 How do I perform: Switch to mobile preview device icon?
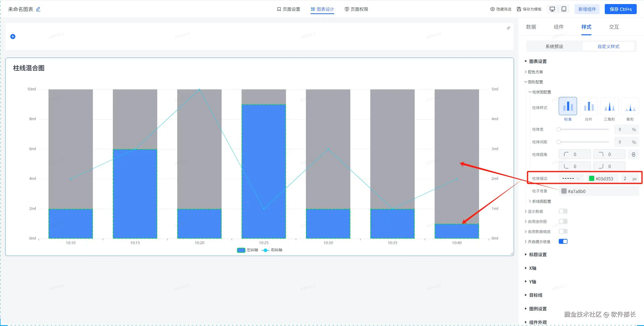click(564, 9)
